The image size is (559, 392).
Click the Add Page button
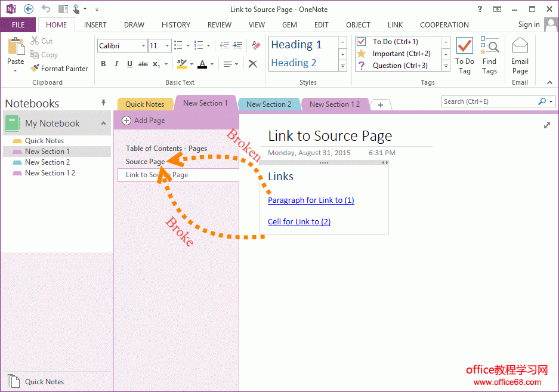tap(143, 121)
